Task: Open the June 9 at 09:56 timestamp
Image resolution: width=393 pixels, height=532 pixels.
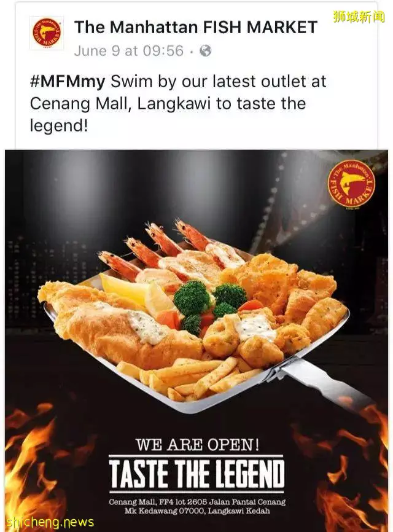Action: coord(129,51)
